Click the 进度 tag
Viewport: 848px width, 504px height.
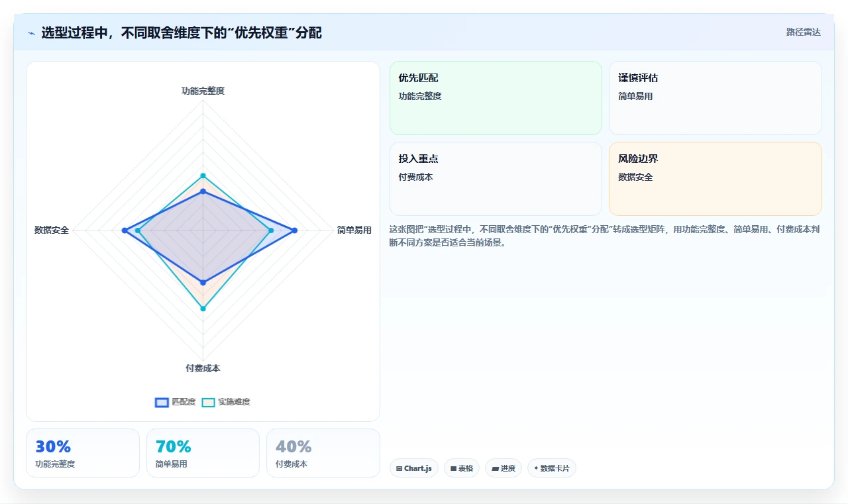click(x=503, y=468)
